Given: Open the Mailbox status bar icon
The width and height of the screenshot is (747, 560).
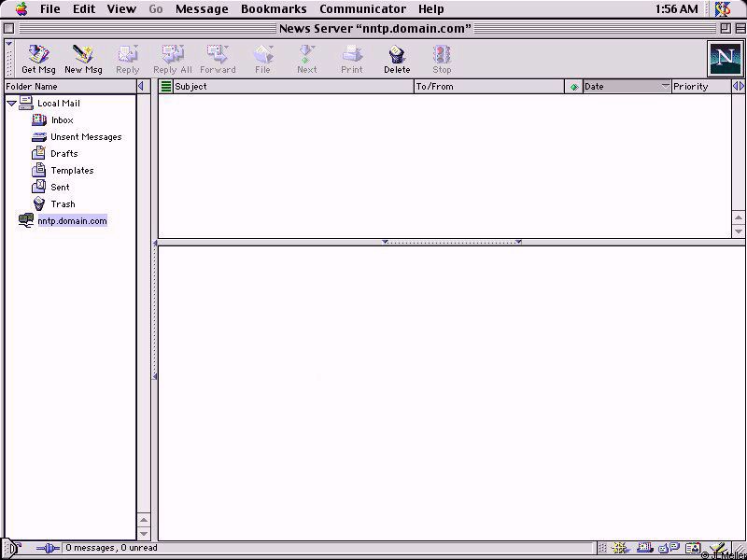Looking at the screenshot, I should point(645,548).
